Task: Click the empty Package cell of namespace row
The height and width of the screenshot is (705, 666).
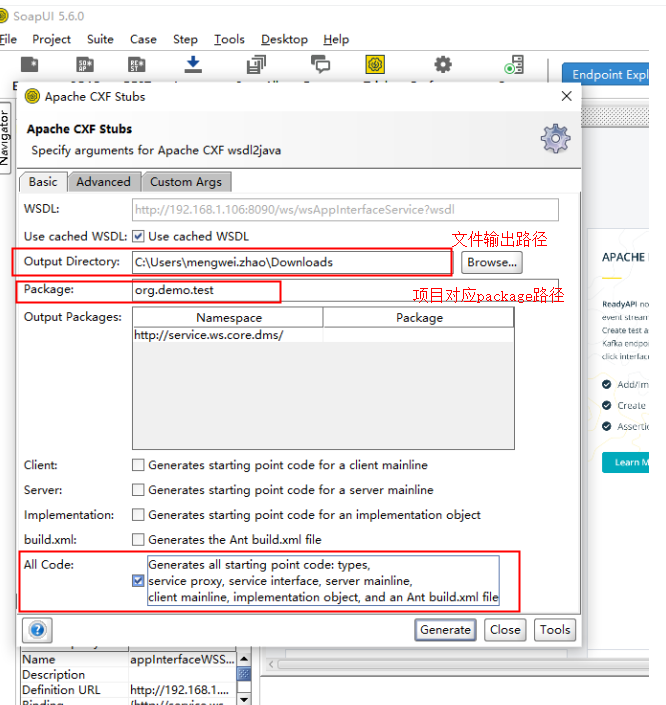Action: coord(418,335)
